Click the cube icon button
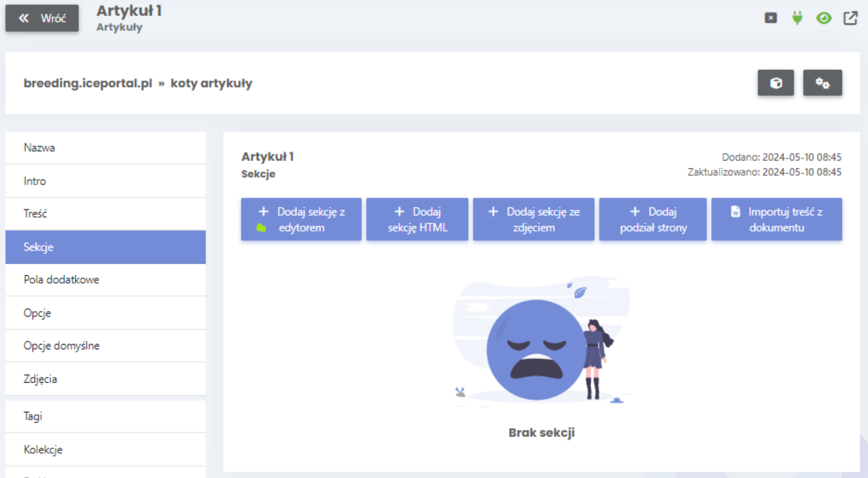The image size is (868, 478). click(775, 83)
